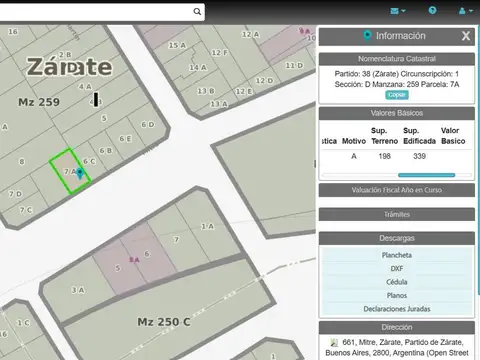Select parcel 1 C on the map
Image resolution: width=480 pixels, height=360 pixels.
tap(23, 323)
